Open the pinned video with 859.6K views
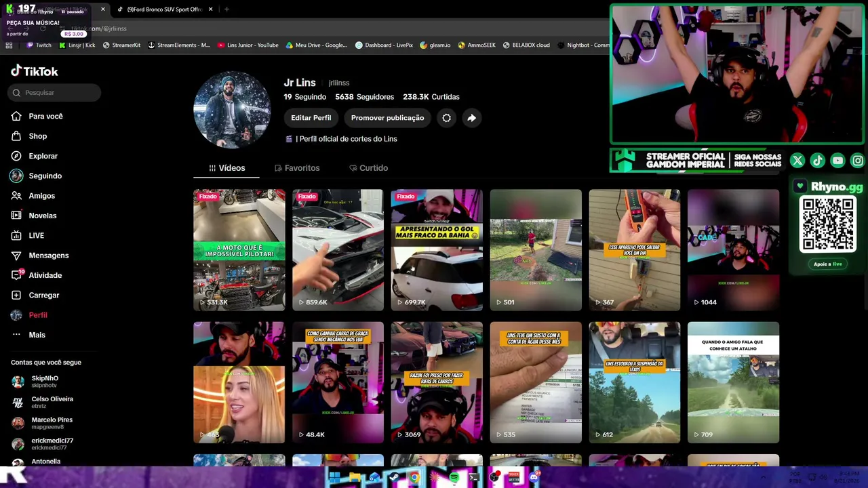The image size is (868, 488). [338, 250]
